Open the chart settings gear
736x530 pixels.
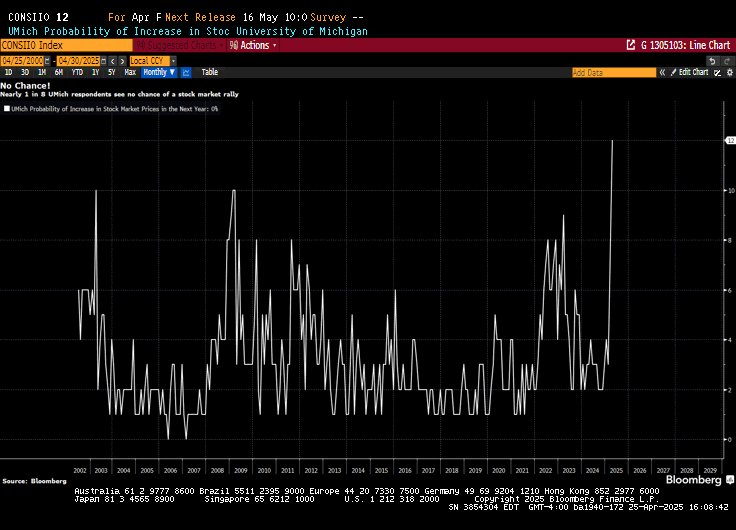tap(729, 72)
